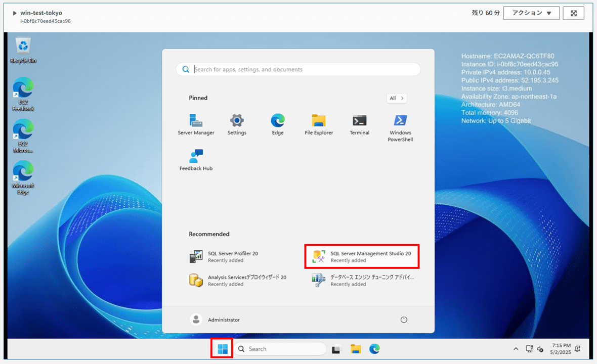This screenshot has width=597, height=364.
Task: Click the volume tray icon
Action: pos(540,349)
